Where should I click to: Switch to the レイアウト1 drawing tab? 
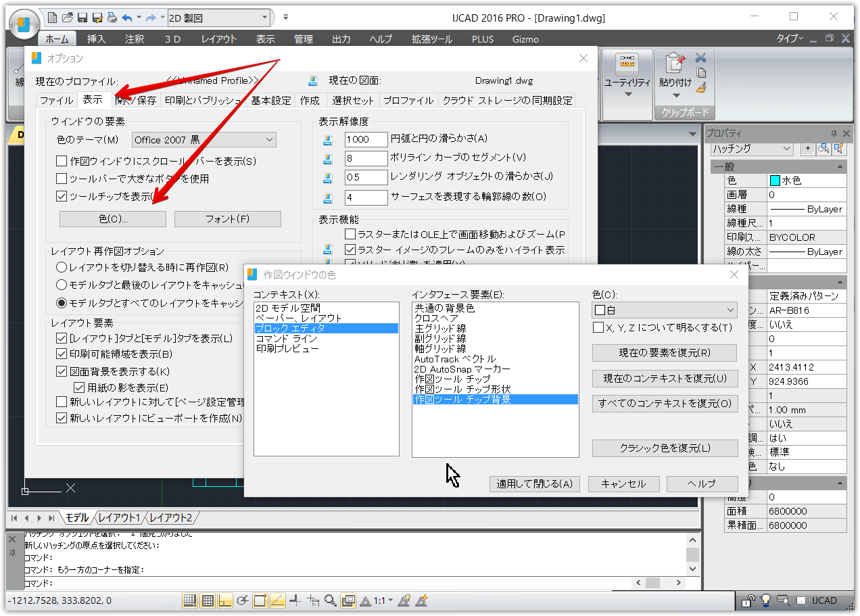(119, 518)
